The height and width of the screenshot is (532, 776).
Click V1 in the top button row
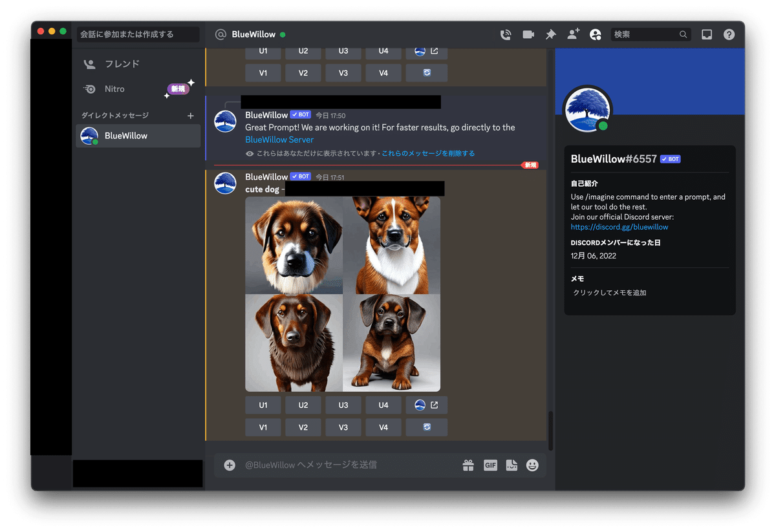(x=263, y=73)
